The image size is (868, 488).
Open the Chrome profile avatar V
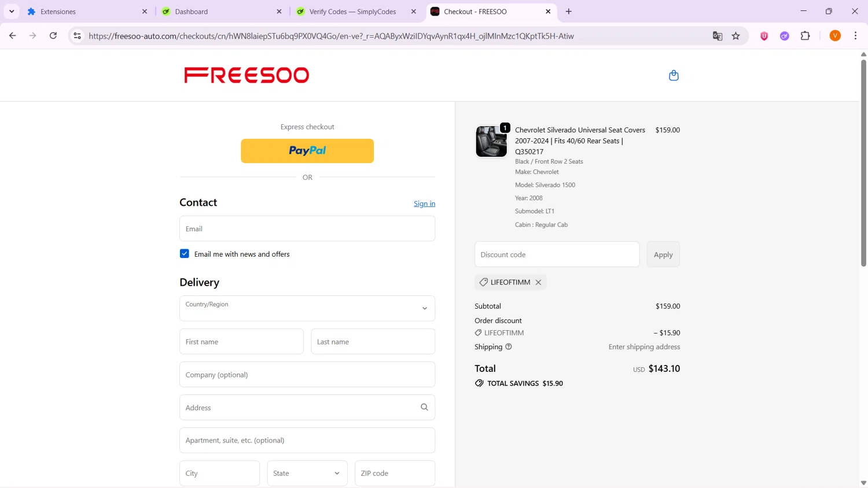tap(835, 36)
